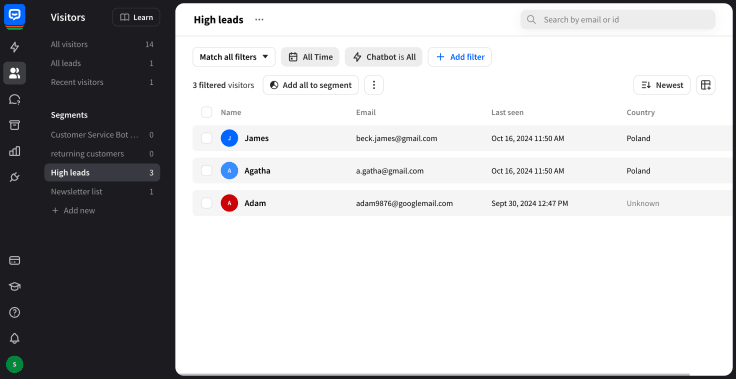Click the three dots next to High leads title

coord(259,20)
